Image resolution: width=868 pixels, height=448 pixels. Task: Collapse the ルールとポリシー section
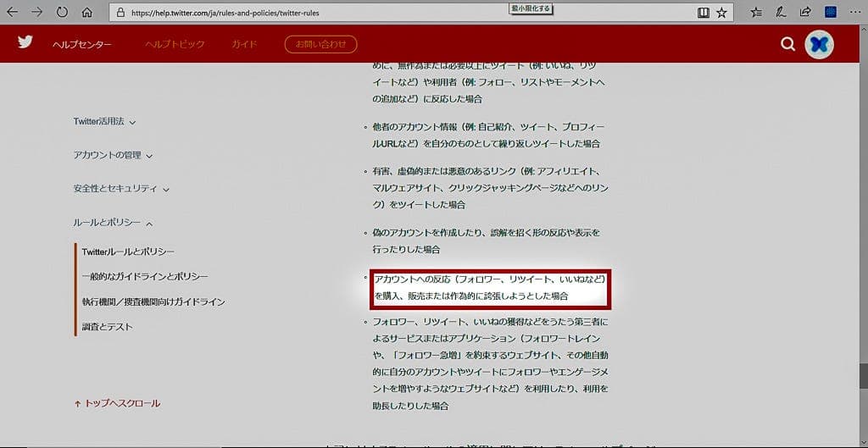click(x=113, y=223)
